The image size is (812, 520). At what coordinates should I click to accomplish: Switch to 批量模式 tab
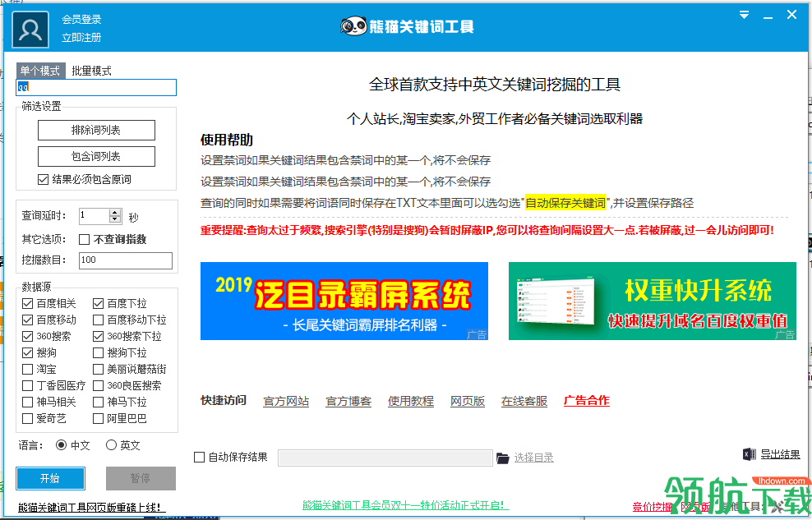pyautogui.click(x=92, y=71)
